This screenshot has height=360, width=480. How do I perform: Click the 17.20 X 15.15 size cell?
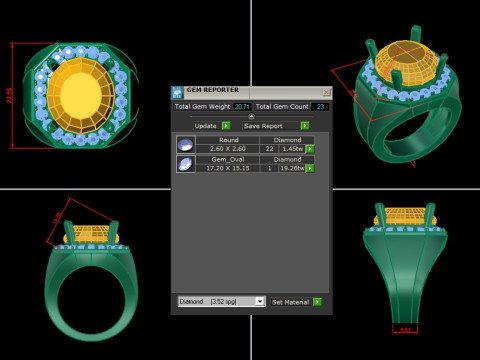[228, 168]
